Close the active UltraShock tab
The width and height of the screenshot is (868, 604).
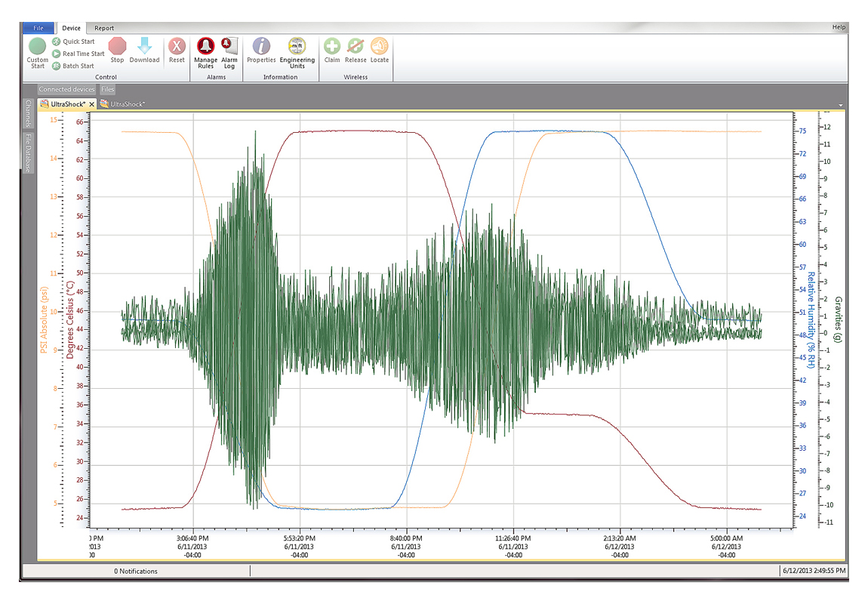[x=91, y=104]
